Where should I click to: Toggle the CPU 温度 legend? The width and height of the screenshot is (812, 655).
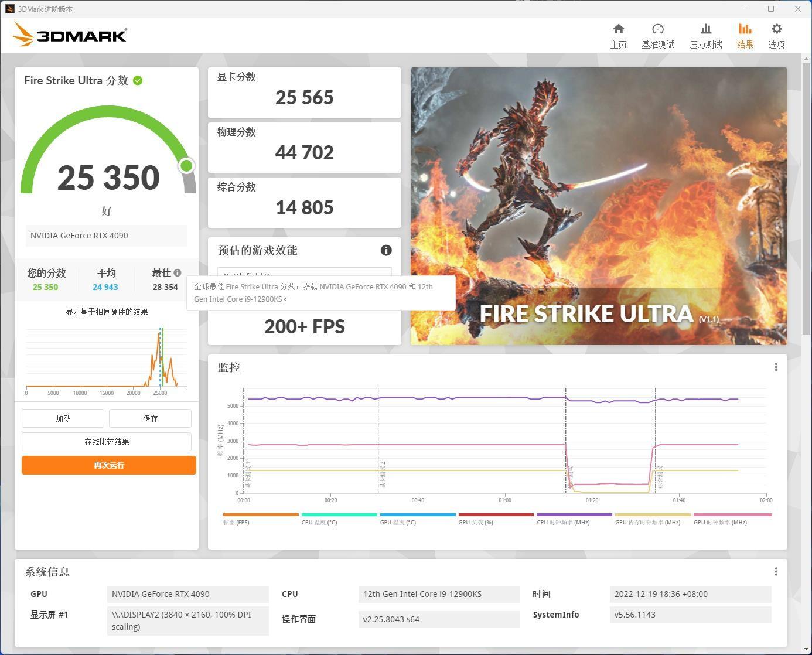point(339,519)
